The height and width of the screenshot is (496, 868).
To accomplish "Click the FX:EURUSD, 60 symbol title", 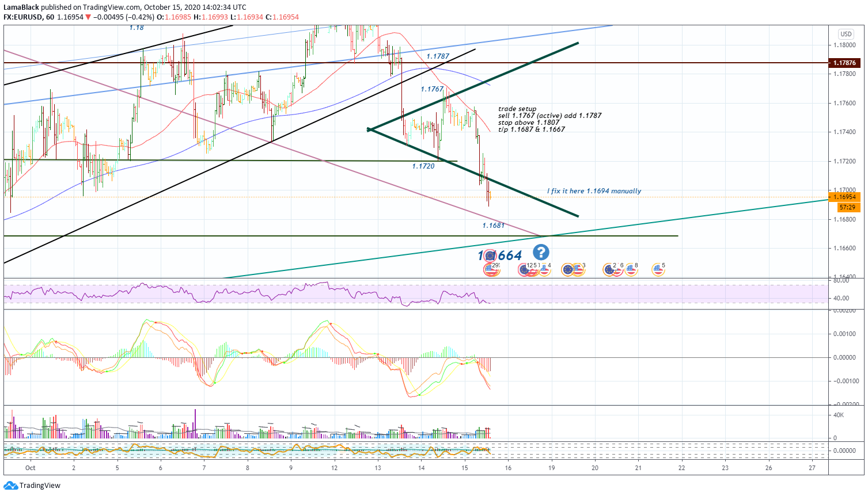I will [x=29, y=17].
